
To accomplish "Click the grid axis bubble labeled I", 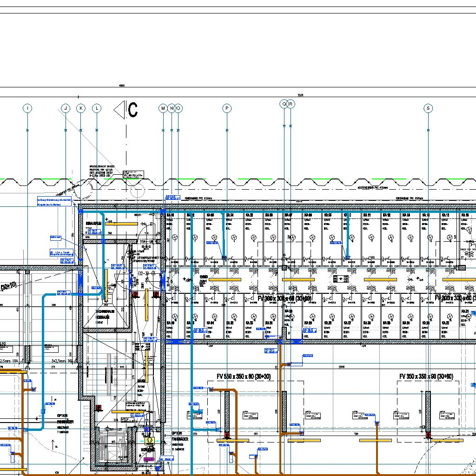I will coord(28,108).
